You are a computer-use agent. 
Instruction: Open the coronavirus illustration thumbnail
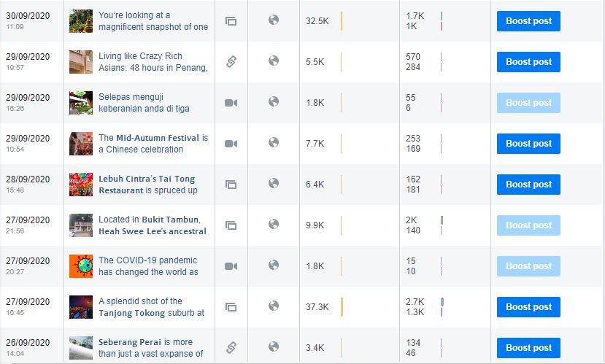tap(81, 266)
